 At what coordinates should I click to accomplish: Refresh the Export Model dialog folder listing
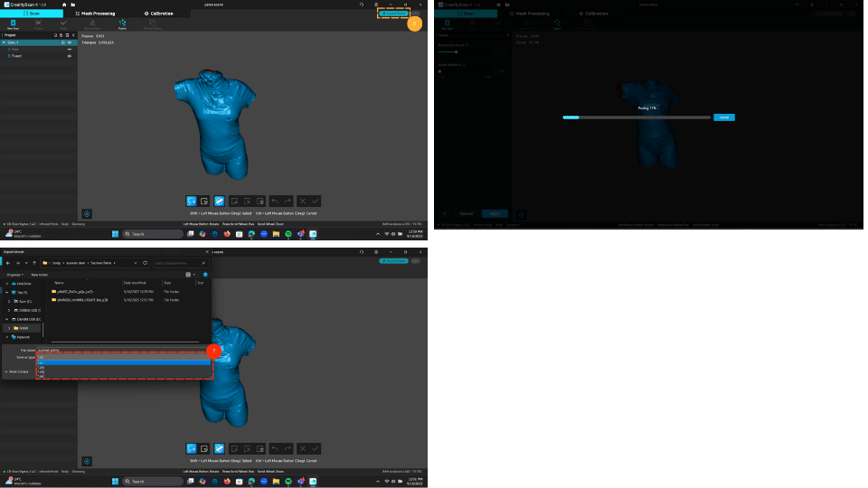coord(146,263)
